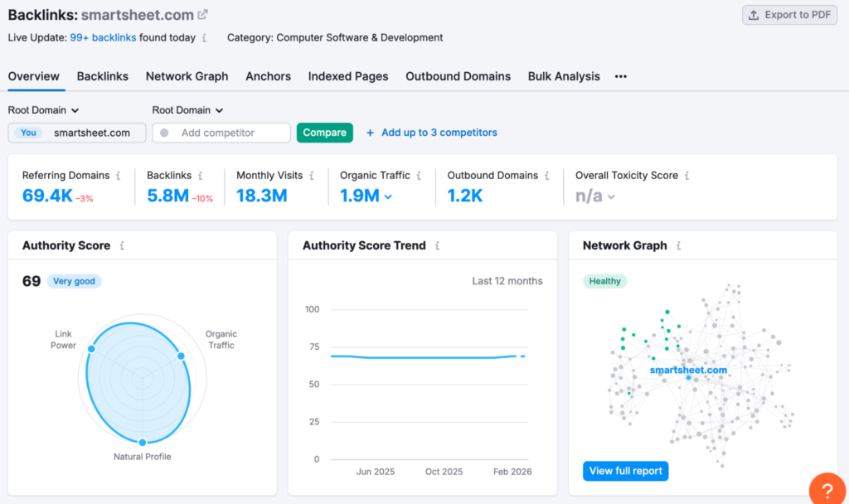Open the chevron next to 1.9M Organic Traffic
This screenshot has height=504, width=849.
pos(389,198)
